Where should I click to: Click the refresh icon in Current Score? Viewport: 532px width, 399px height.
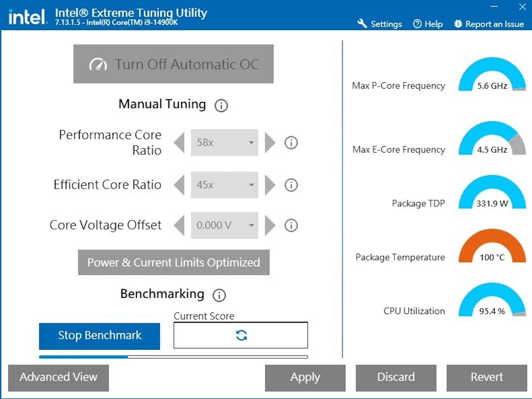(x=241, y=335)
